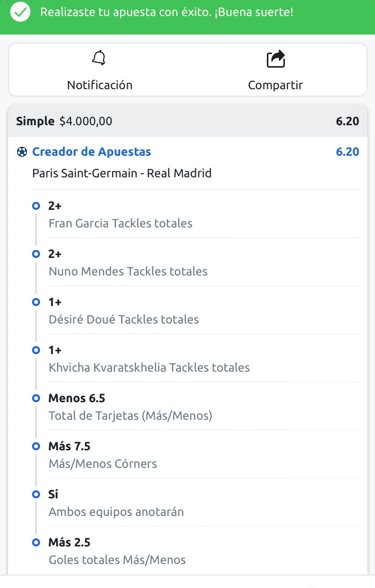This screenshot has height=588, width=375.
Task: Click the circle marker beside Fran Garcia 2+
Action: point(36,206)
